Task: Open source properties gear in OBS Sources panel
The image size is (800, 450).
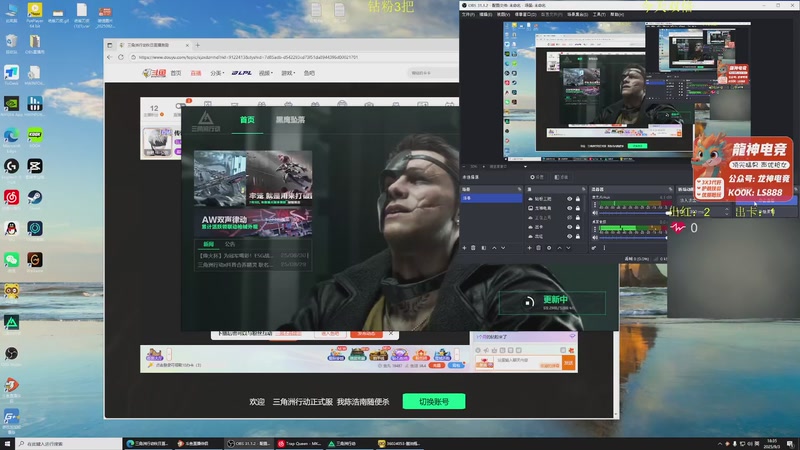Action: pyautogui.click(x=549, y=248)
